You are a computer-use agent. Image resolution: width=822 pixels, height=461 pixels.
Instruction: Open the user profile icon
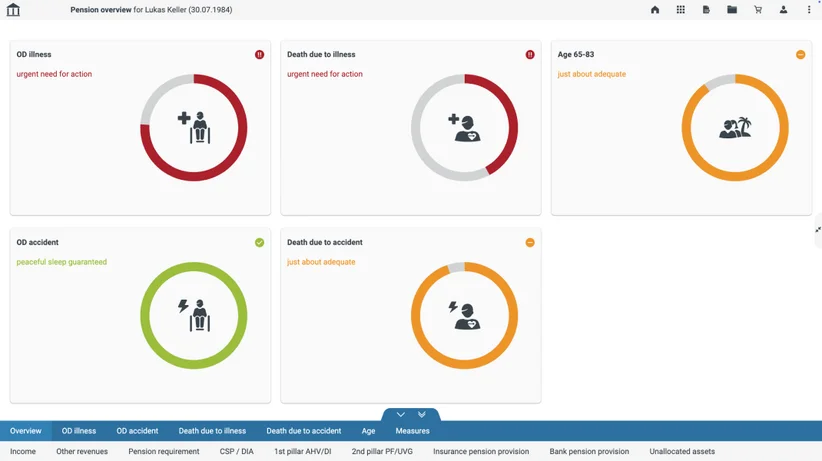(783, 9)
